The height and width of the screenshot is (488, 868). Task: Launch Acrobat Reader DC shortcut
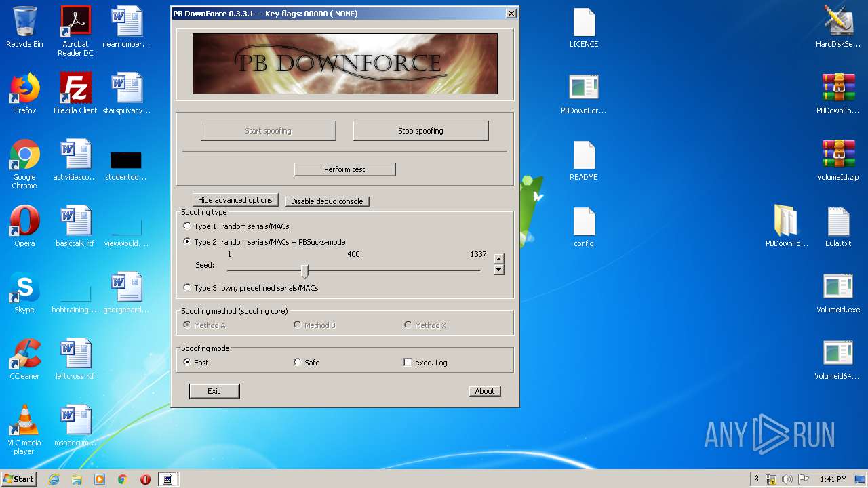tap(75, 30)
